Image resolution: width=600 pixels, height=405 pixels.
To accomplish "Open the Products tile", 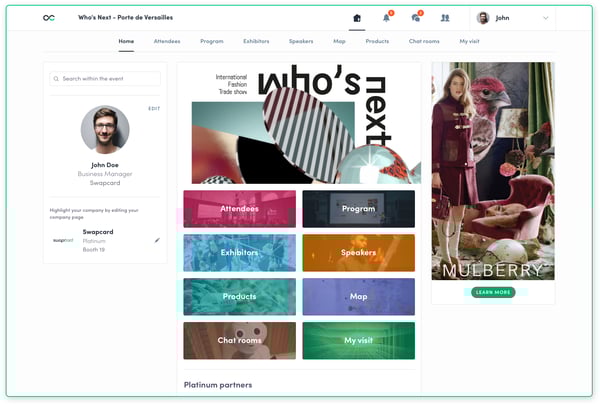I will (240, 297).
